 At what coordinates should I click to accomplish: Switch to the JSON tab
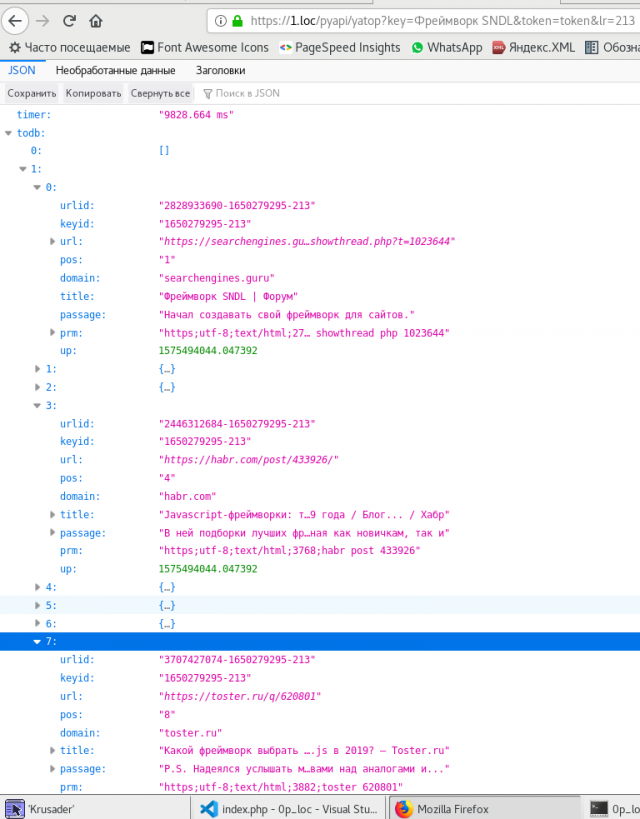point(22,71)
